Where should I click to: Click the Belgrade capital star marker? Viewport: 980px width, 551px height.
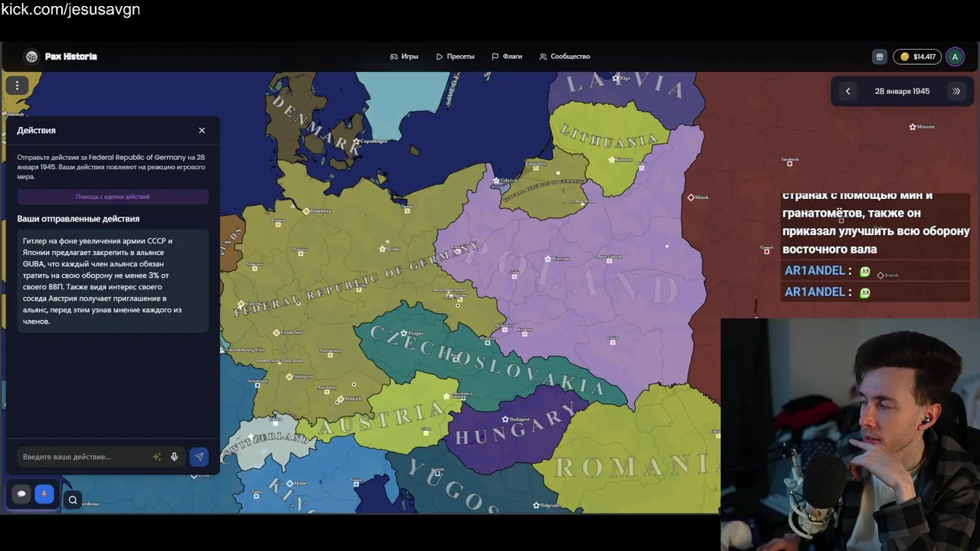pos(535,506)
